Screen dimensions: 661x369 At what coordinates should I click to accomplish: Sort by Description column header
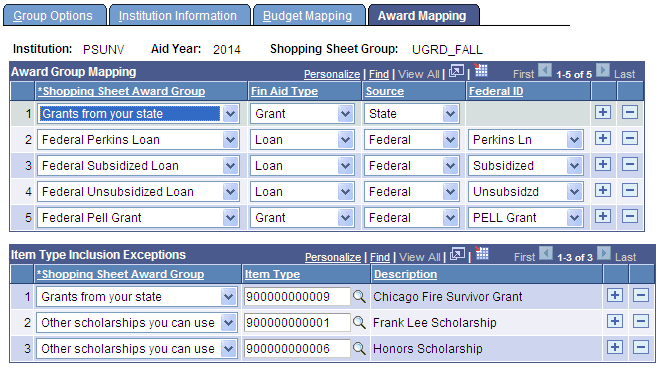coord(406,274)
